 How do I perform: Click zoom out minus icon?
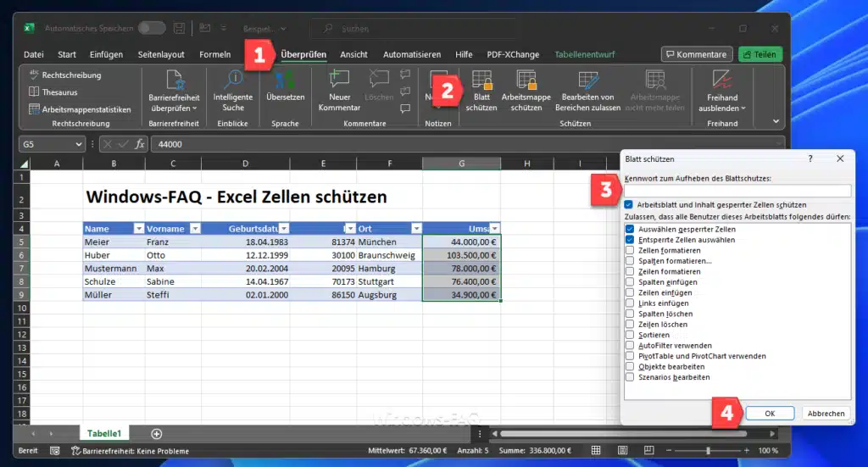tap(669, 450)
